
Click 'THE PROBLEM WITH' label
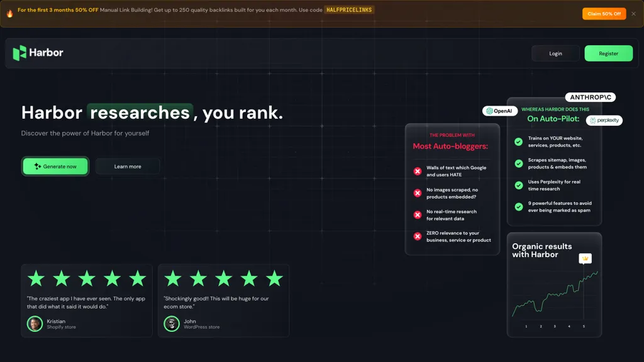[452, 135]
